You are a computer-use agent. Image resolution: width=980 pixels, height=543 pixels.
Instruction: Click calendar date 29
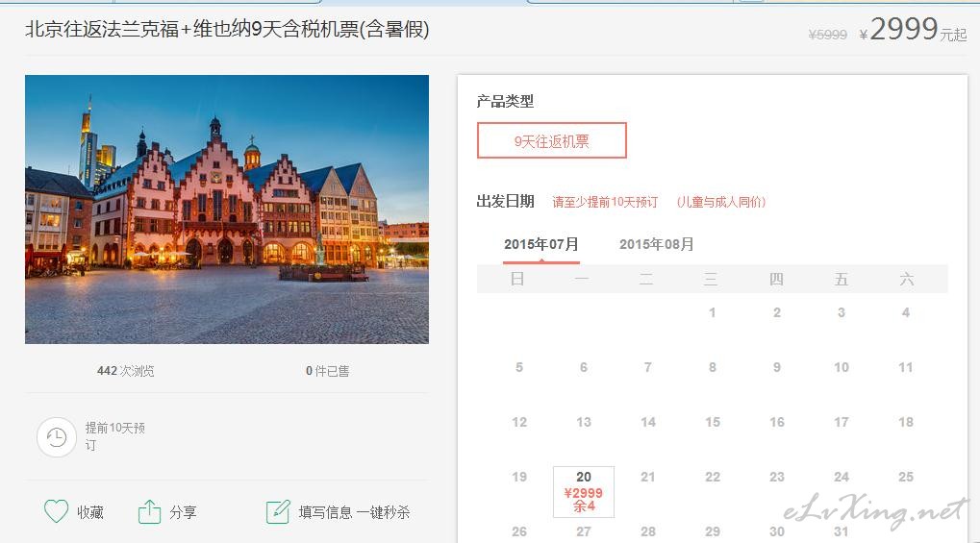[713, 531]
